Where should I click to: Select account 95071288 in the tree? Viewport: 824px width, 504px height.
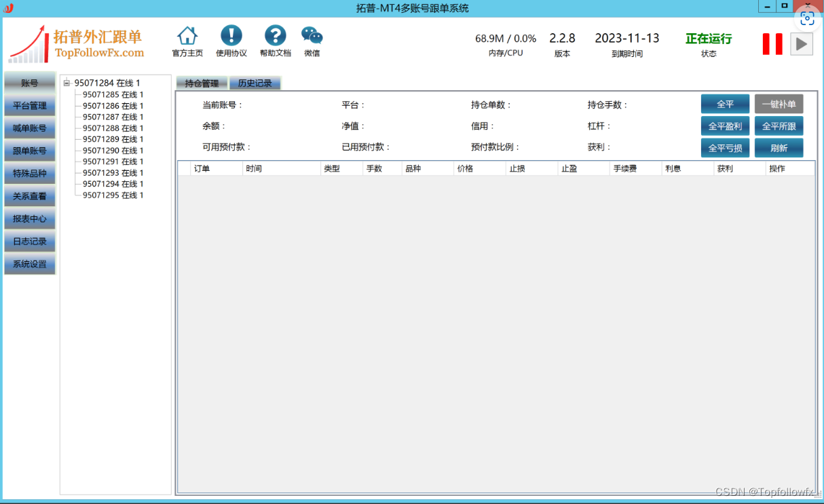(x=113, y=128)
